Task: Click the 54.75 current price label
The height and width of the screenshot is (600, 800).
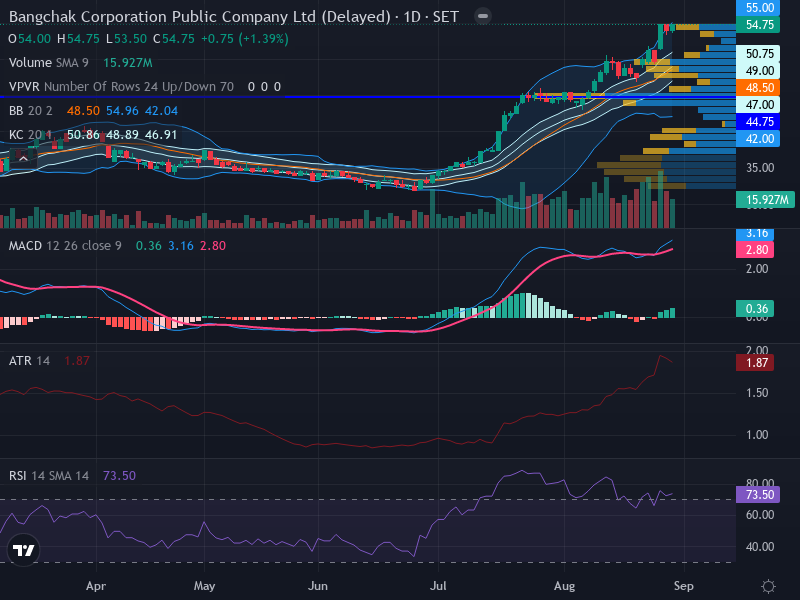Action: coord(758,24)
